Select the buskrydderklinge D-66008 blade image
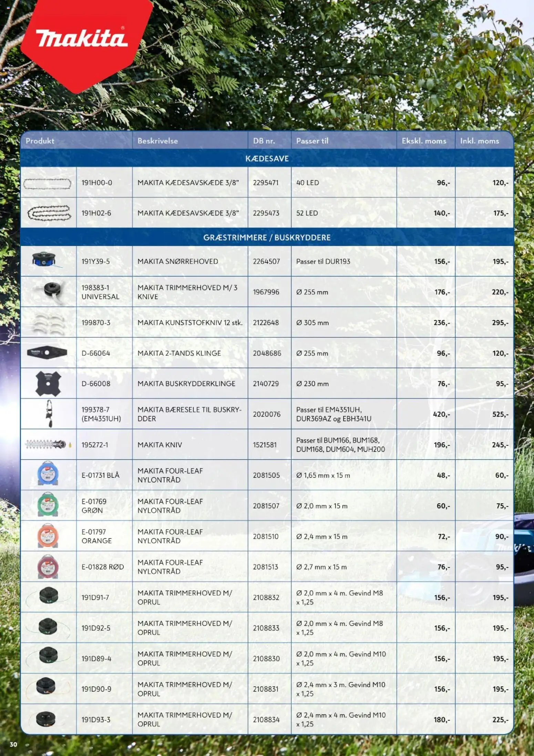The image size is (534, 756). (48, 383)
